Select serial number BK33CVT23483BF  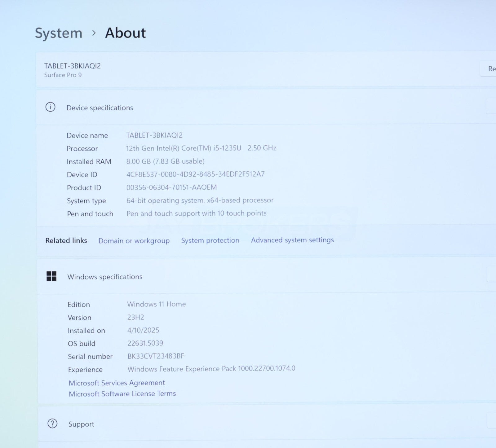(x=156, y=356)
